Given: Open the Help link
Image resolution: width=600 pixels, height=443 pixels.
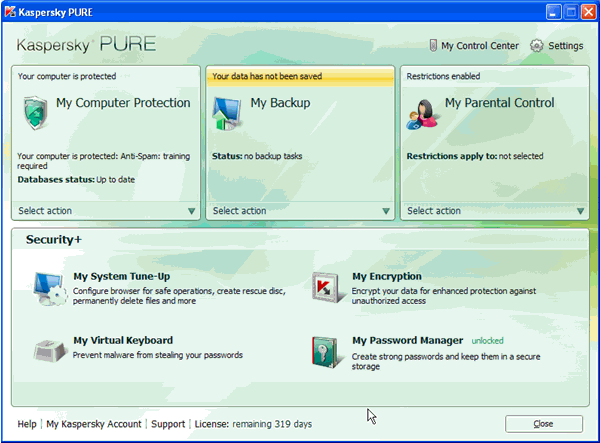Looking at the screenshot, I should (27, 424).
